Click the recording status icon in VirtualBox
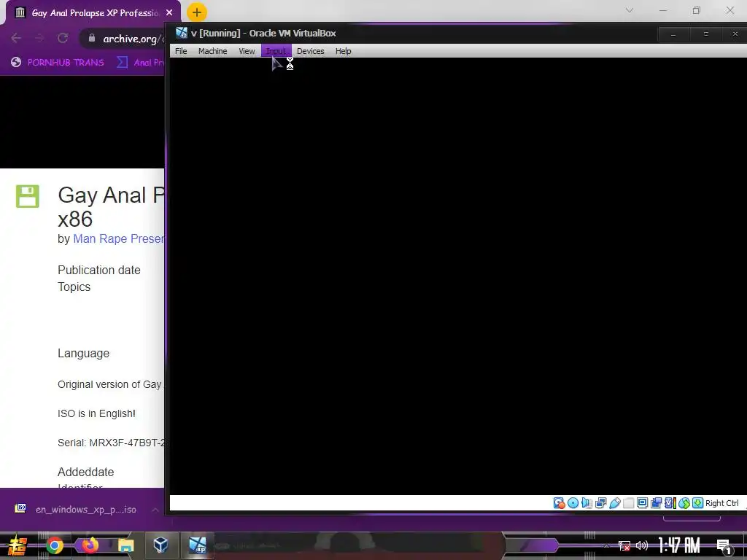 [656, 503]
